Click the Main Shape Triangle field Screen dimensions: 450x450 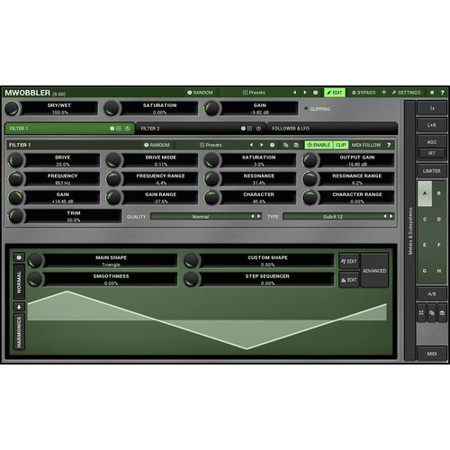[x=111, y=261]
